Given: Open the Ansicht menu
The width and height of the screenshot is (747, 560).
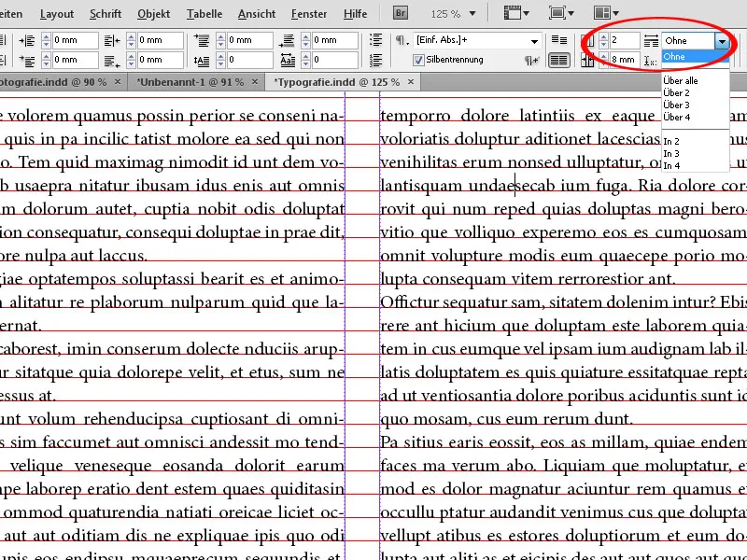Looking at the screenshot, I should coord(256,14).
